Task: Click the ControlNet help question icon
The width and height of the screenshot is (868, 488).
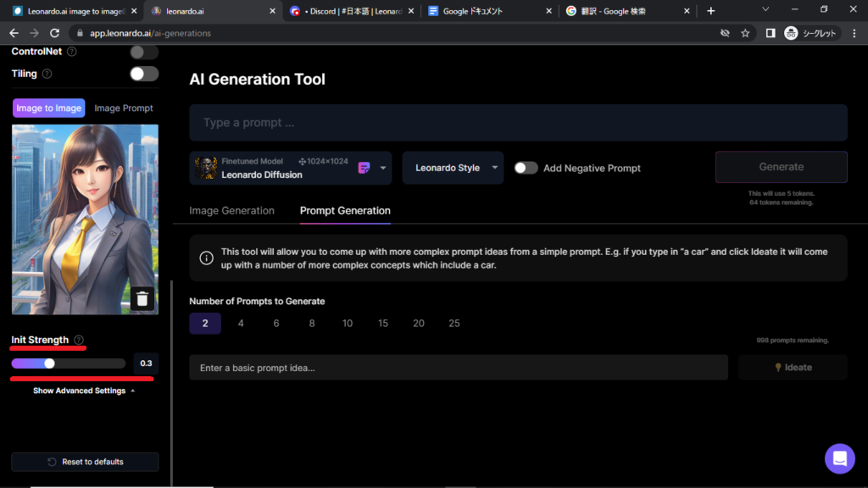Action: 71,52
